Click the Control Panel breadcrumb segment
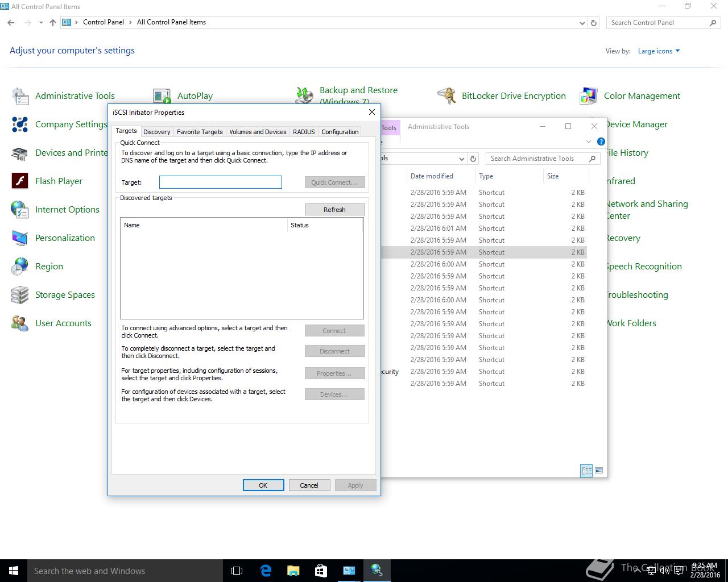 pyautogui.click(x=104, y=22)
